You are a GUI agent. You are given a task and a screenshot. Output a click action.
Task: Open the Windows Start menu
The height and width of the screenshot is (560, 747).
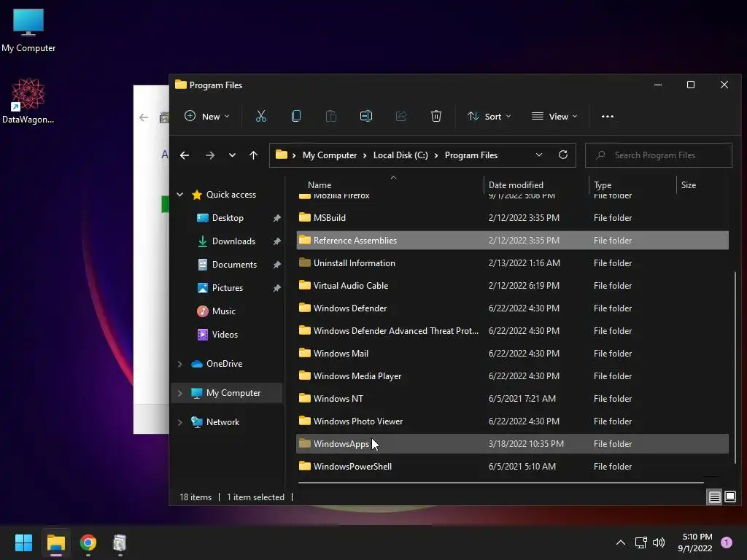click(x=23, y=542)
